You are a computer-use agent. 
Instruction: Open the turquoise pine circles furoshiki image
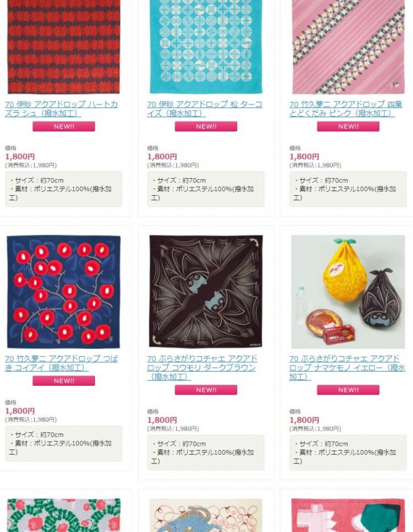pos(206,47)
